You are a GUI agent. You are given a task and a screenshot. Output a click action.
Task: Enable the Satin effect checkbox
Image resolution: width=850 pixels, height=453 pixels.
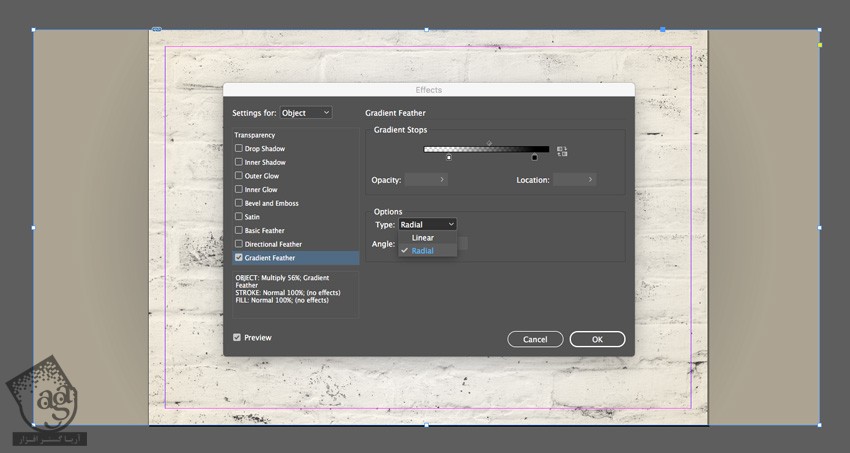pos(239,217)
